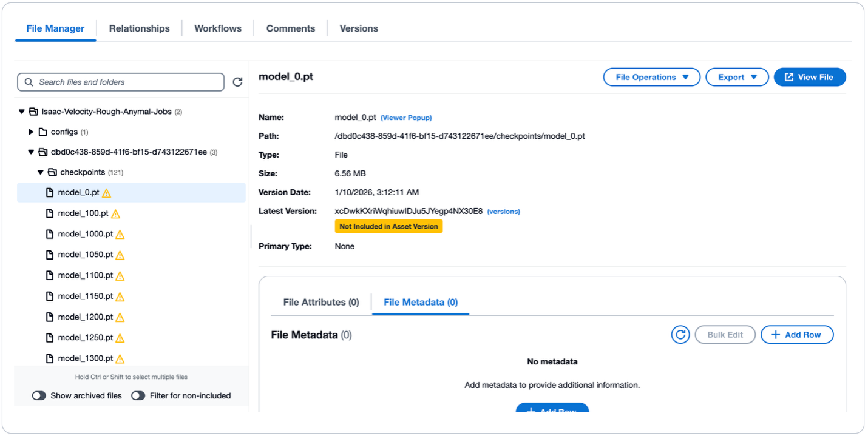This screenshot has width=868, height=439.
Task: Refresh the File Metadata list
Action: point(680,334)
